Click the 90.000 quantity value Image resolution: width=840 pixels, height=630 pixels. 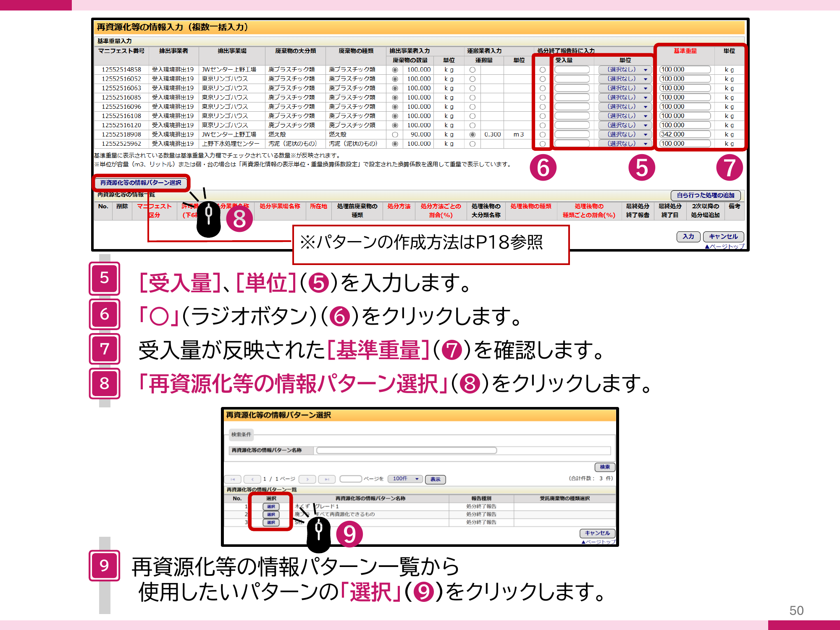[420, 134]
